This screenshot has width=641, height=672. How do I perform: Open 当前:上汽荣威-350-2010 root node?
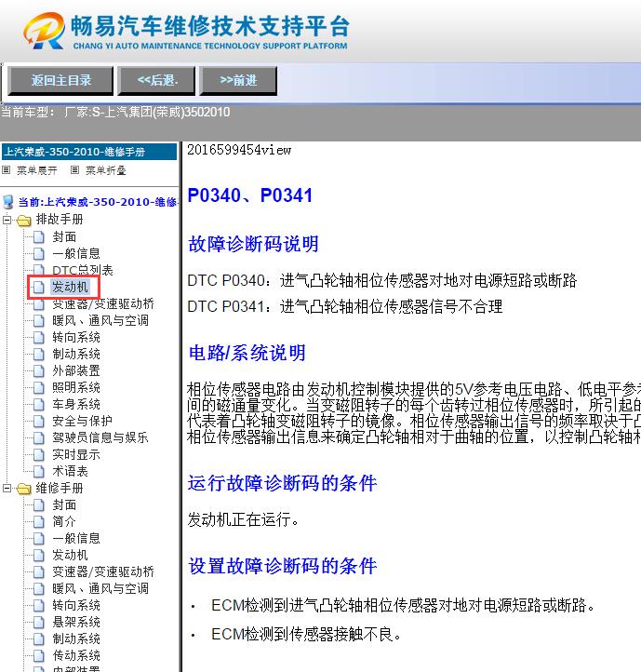tap(98, 202)
